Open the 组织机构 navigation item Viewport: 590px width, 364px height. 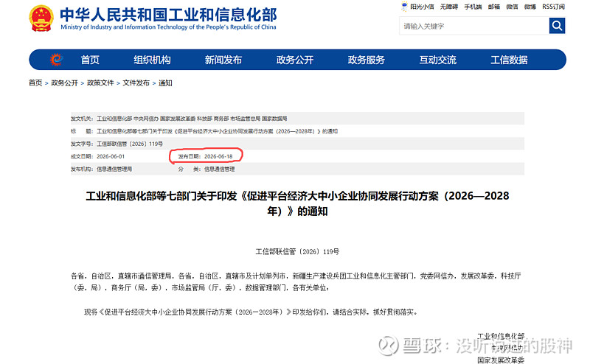(x=152, y=60)
